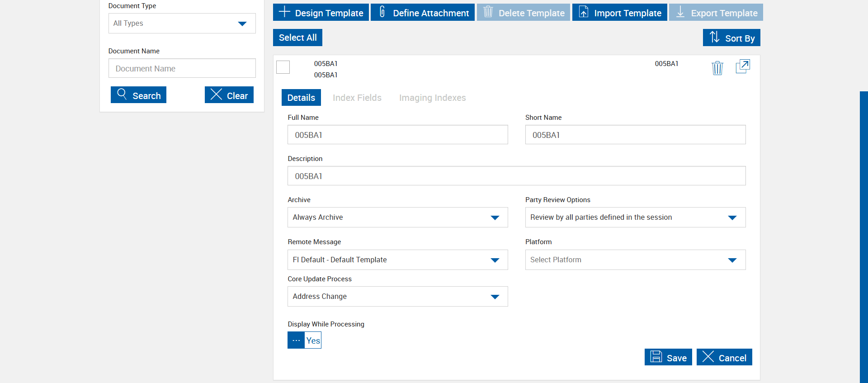Click the Search magnifier button
The height and width of the screenshot is (383, 868).
pyautogui.click(x=138, y=95)
